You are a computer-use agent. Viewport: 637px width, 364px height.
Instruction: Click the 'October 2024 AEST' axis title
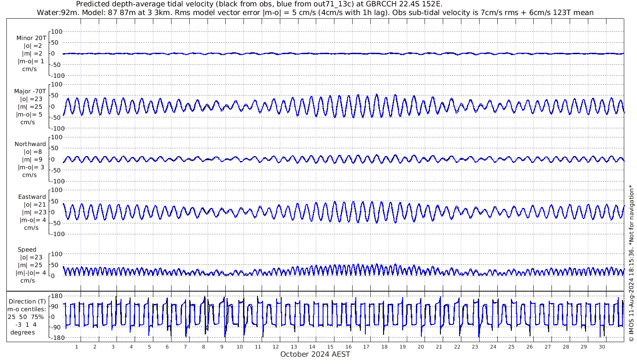315,354
